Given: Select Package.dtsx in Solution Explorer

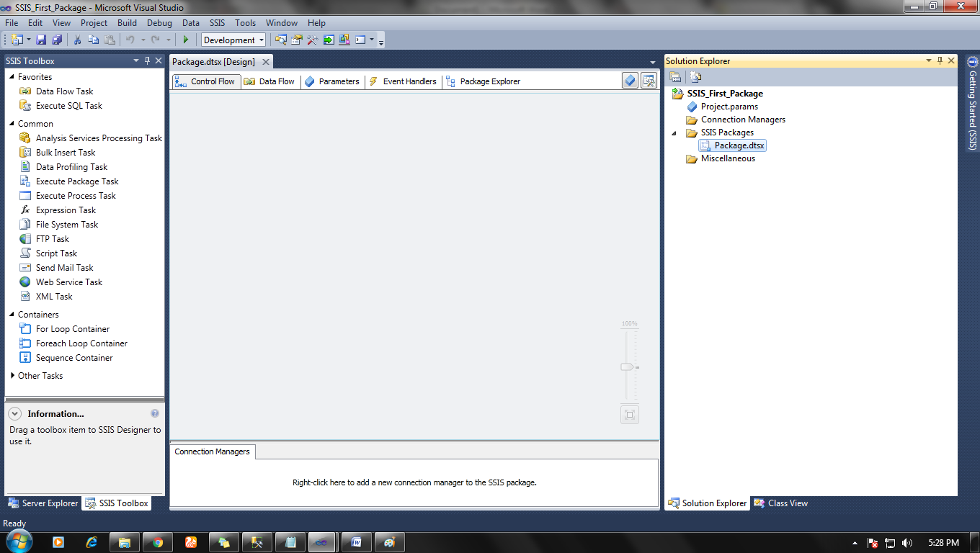Looking at the screenshot, I should coord(732,145).
